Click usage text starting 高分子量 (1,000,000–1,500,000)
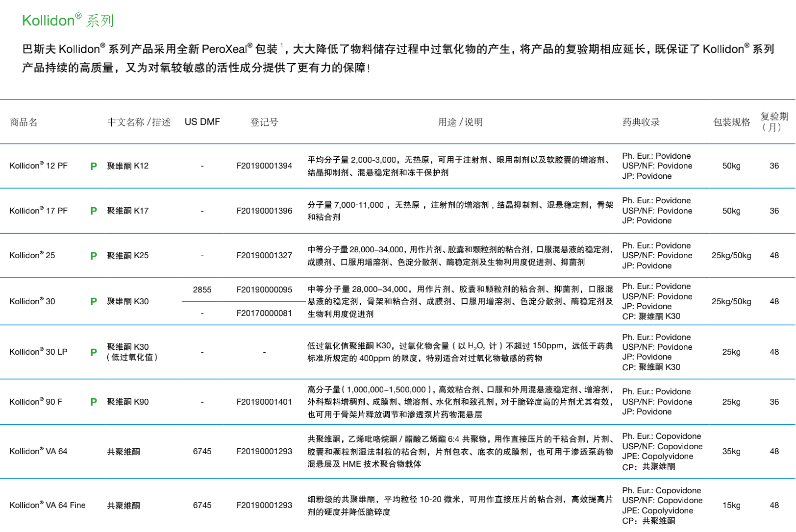The height and width of the screenshot is (532, 796). pyautogui.click(x=460, y=402)
